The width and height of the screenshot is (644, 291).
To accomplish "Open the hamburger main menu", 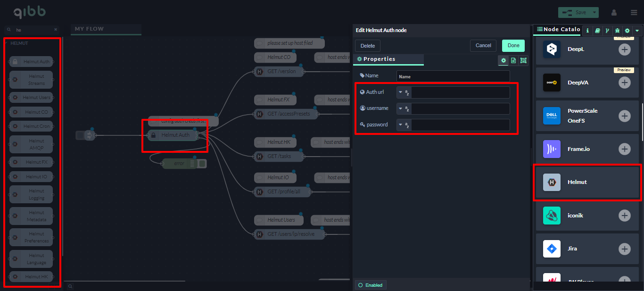I will [x=634, y=12].
